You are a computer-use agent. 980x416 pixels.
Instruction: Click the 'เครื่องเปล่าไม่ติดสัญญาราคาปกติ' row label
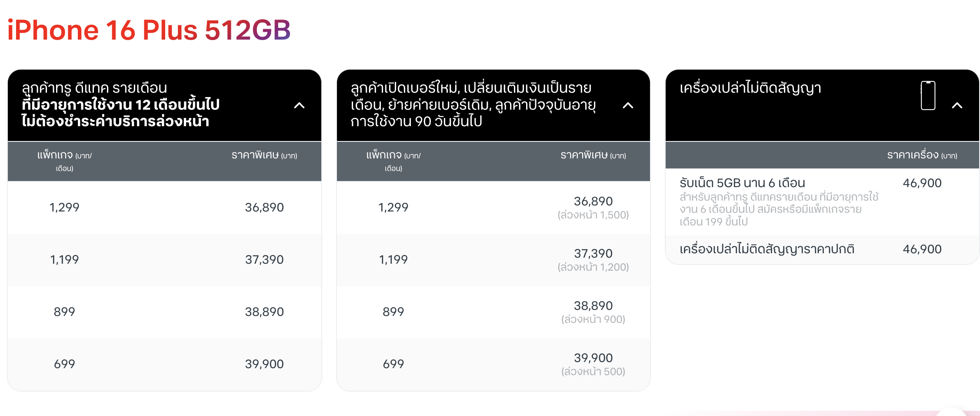pyautogui.click(x=767, y=249)
